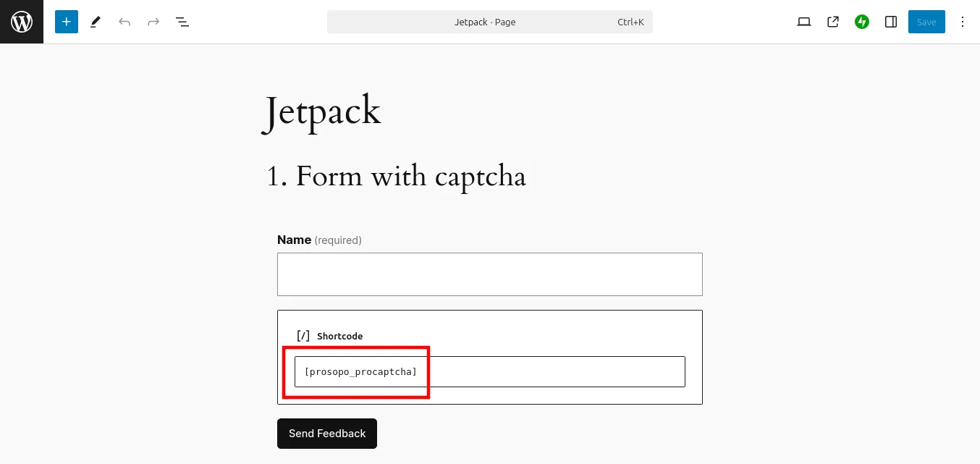Image resolution: width=980 pixels, height=464 pixels.
Task: Toggle the Settings sidebar panel
Action: point(891,22)
